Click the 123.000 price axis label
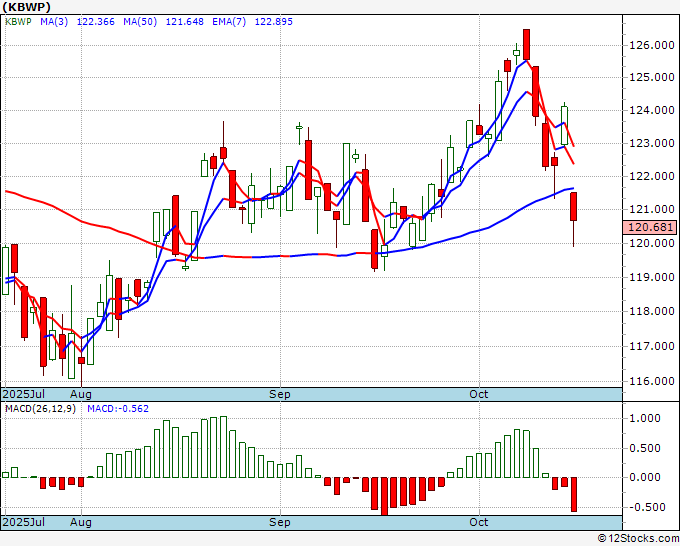 click(651, 143)
